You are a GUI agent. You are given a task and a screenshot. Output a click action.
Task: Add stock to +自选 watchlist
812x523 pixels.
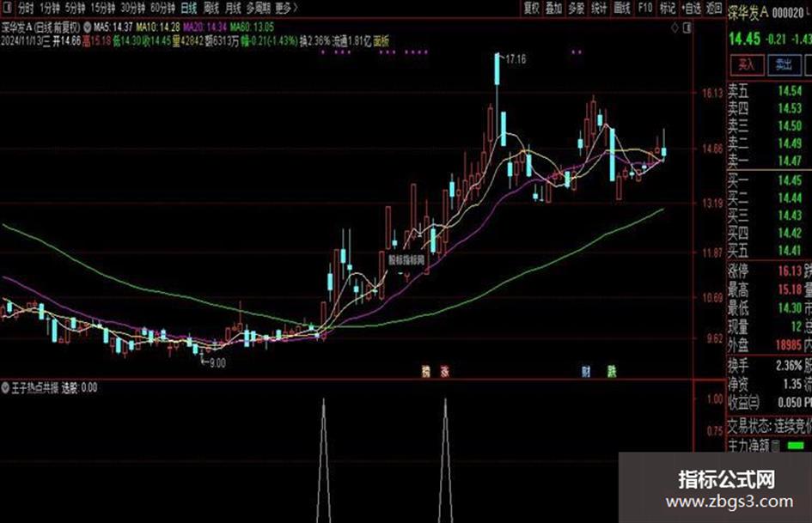pos(692,9)
